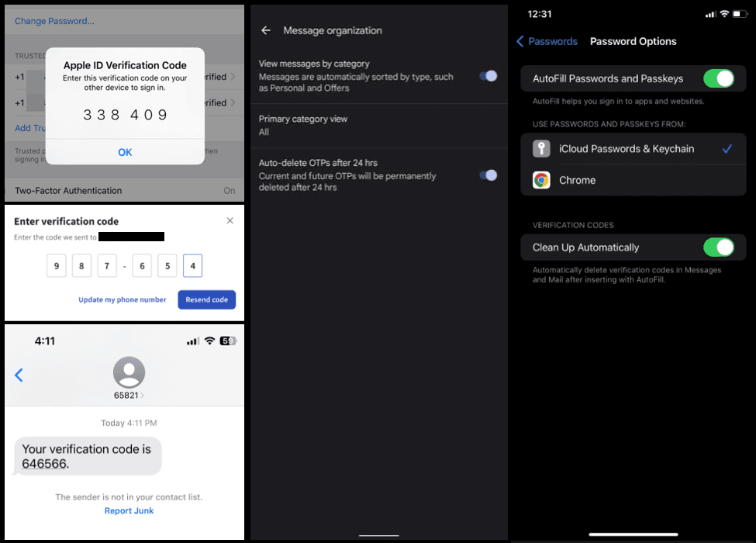This screenshot has height=543, width=756.
Task: Tap the back chevron in the 65821 conversation
Action: pyautogui.click(x=19, y=375)
